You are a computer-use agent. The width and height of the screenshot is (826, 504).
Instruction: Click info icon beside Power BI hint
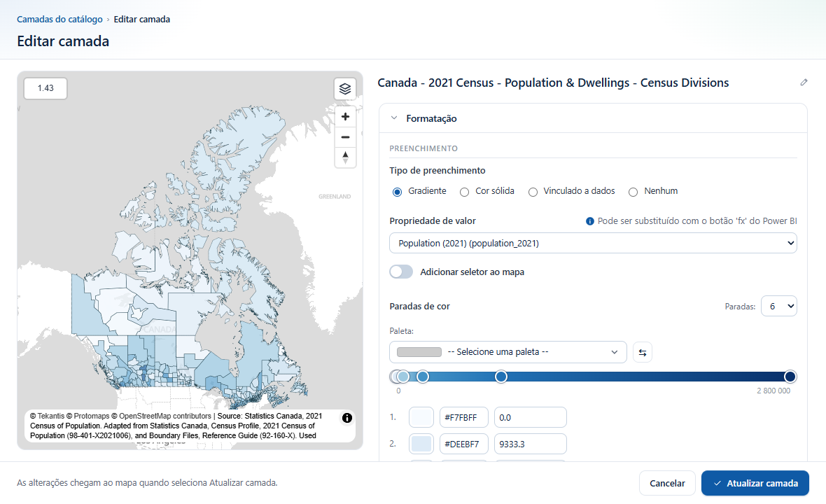coord(590,221)
